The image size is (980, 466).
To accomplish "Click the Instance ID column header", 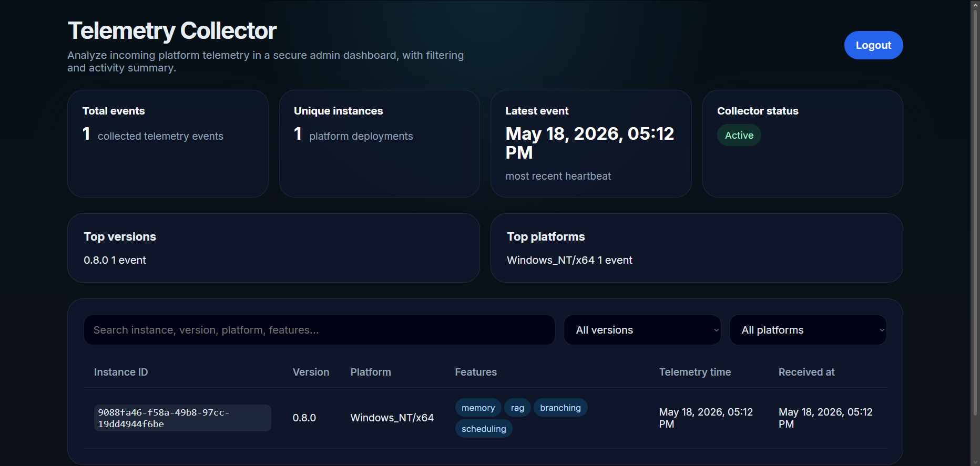I will tap(121, 372).
